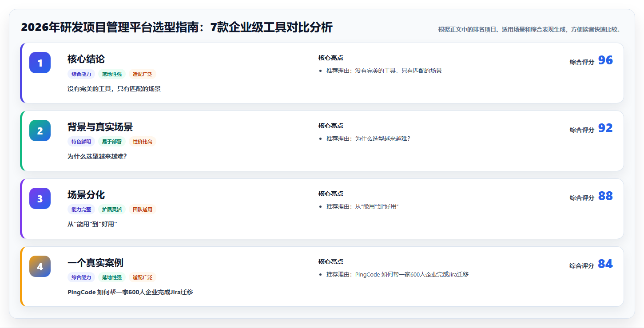Click bullet 推荐理由：从“能用”到“好用”

tap(362, 206)
